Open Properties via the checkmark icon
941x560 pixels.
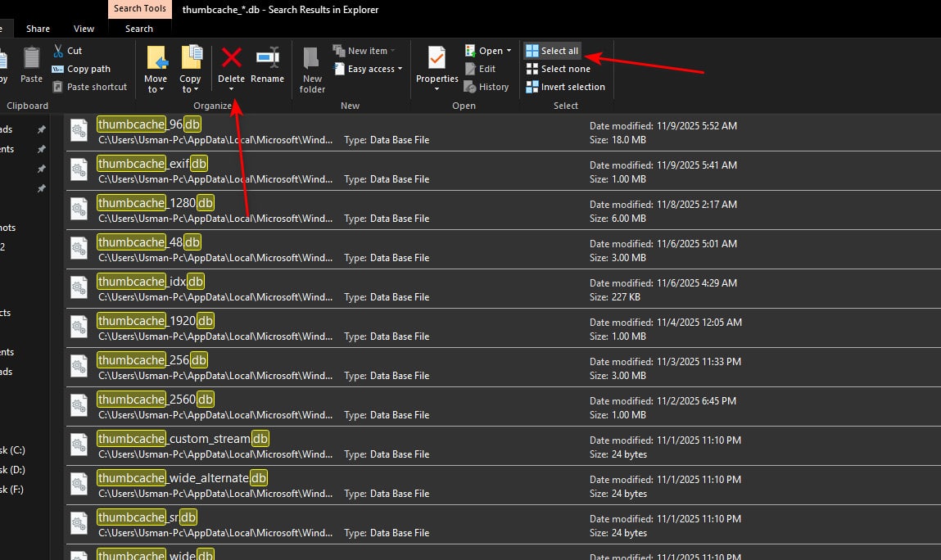click(437, 58)
